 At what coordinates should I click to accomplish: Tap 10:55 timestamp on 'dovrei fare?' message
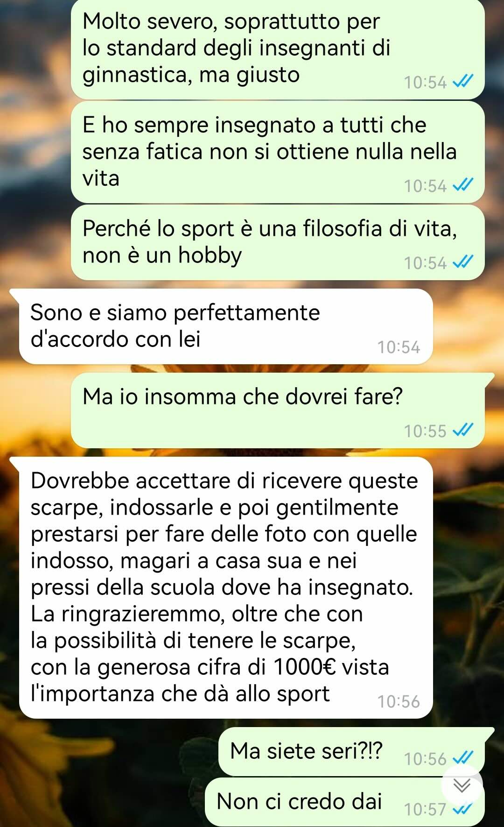point(425,431)
